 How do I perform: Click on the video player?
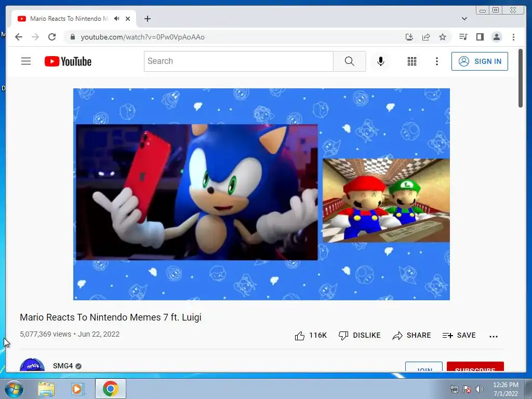tap(261, 194)
